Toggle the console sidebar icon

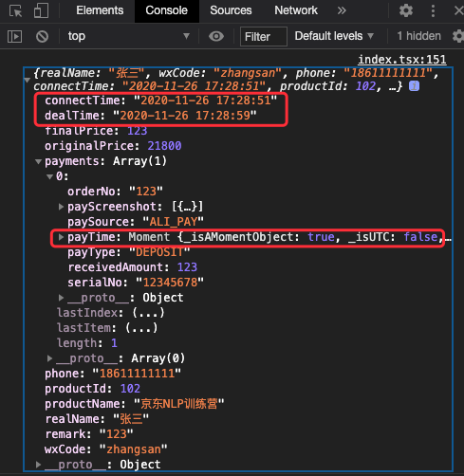coord(15,36)
